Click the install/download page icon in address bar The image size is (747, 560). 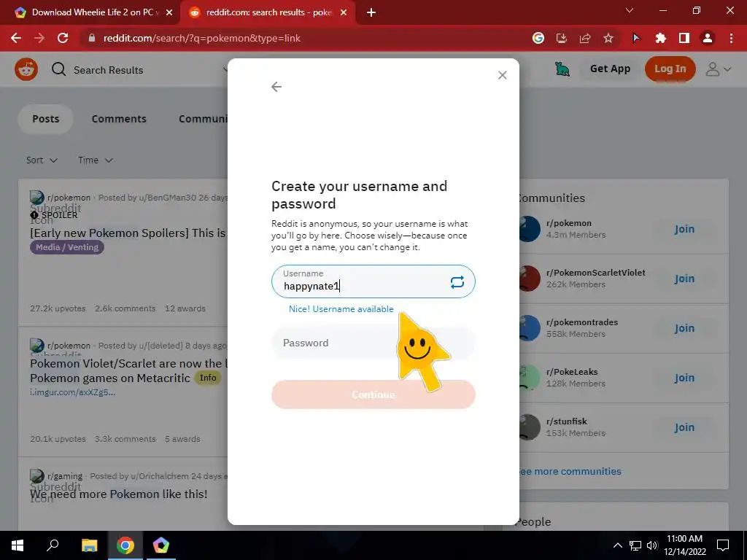[x=561, y=38]
